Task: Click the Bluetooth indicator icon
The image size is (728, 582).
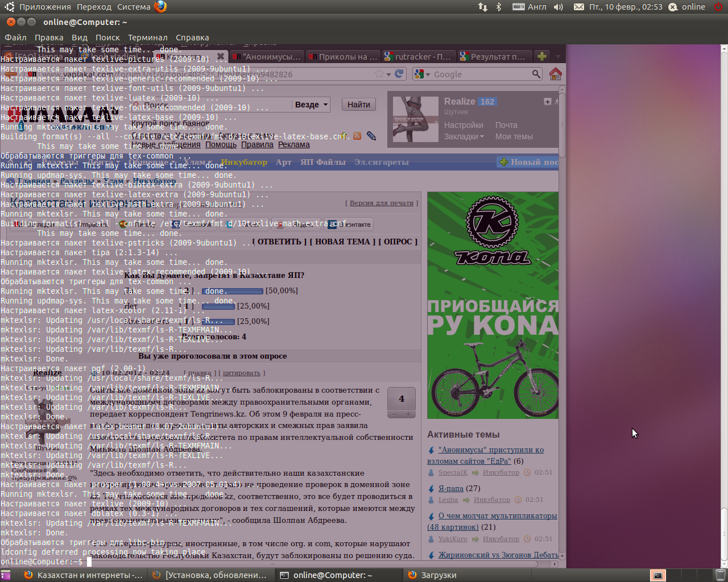Action: pyautogui.click(x=499, y=7)
